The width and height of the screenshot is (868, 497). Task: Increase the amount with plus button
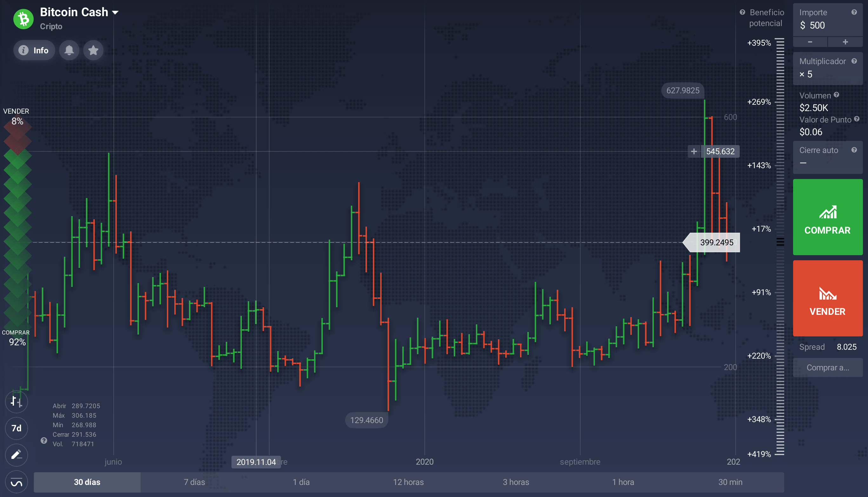click(845, 42)
